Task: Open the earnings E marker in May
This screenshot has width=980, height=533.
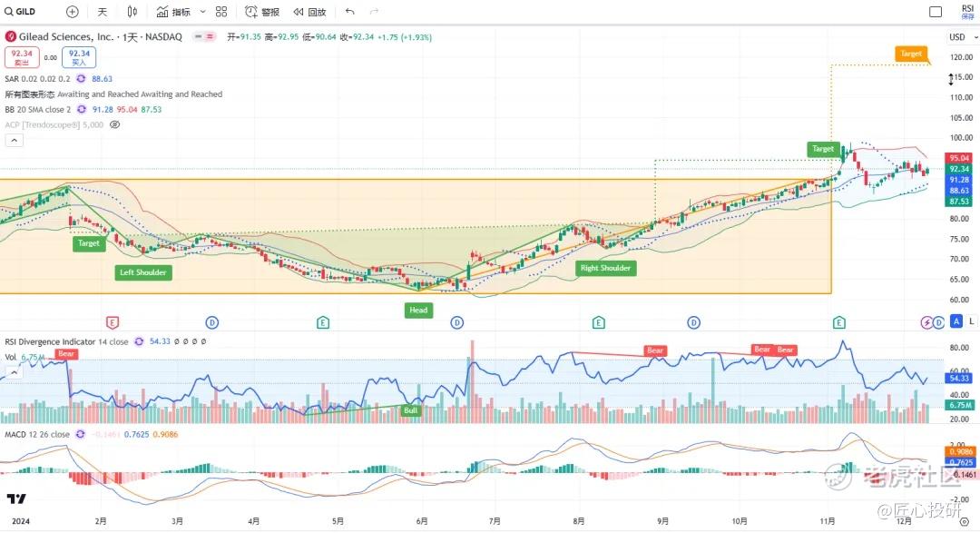Action: point(322,323)
